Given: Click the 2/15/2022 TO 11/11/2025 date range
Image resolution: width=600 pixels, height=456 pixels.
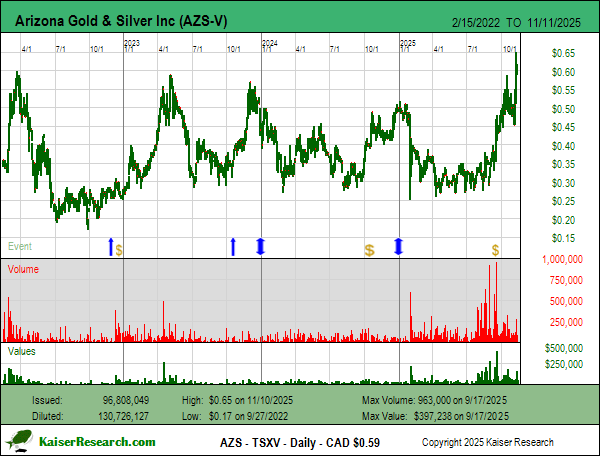Looking at the screenshot, I should 516,23.
